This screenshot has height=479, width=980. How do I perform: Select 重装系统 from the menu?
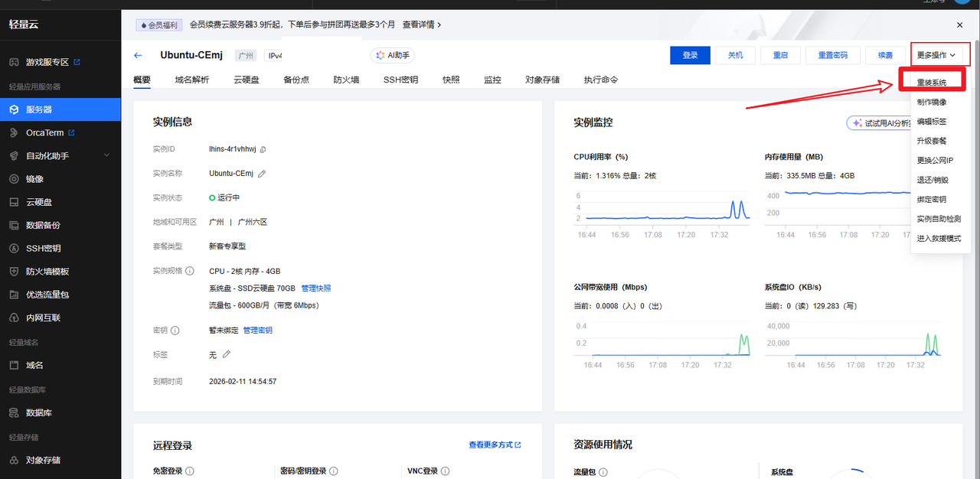pyautogui.click(x=932, y=82)
